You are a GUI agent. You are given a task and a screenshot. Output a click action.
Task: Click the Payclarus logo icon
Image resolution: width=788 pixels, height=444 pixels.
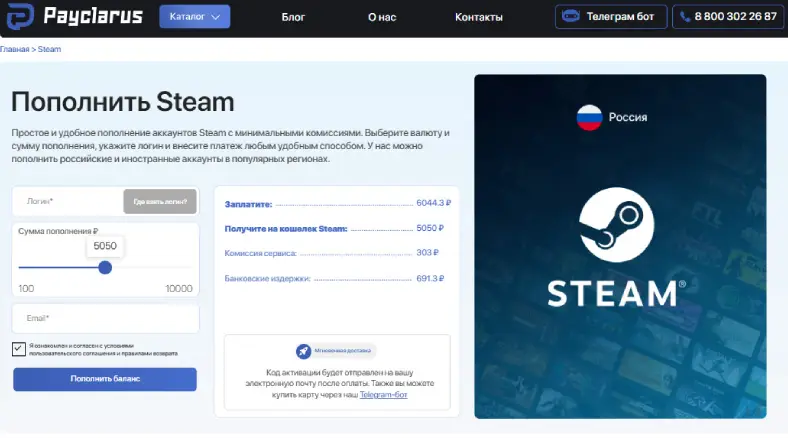[x=20, y=17]
